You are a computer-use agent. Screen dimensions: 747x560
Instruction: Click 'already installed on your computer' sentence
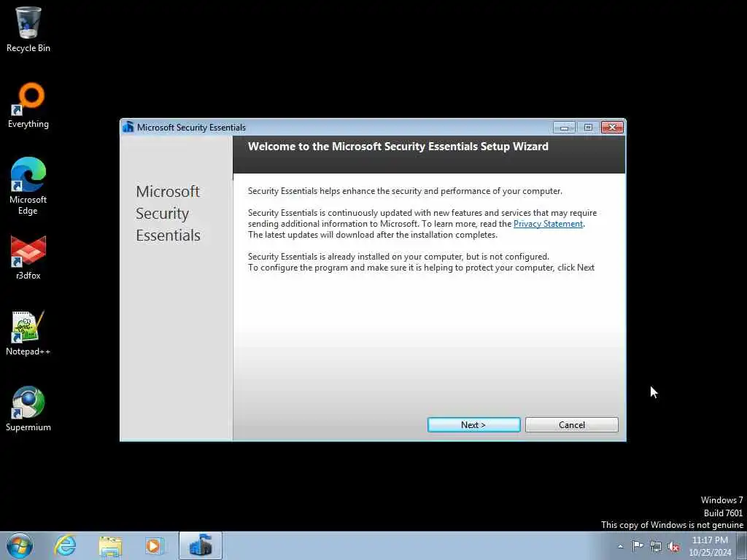pyautogui.click(x=398, y=257)
